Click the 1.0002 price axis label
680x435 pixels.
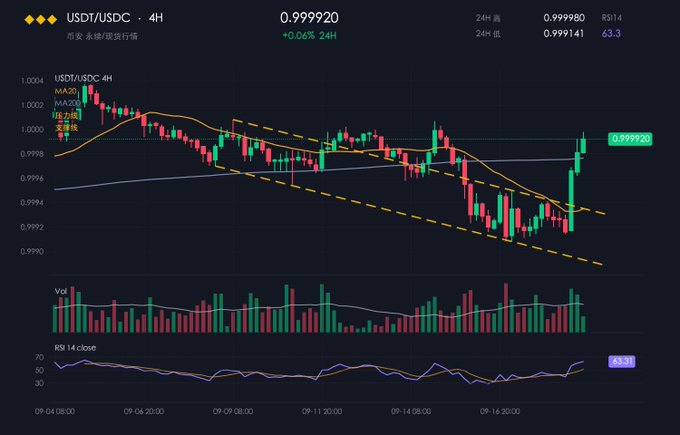[32, 105]
